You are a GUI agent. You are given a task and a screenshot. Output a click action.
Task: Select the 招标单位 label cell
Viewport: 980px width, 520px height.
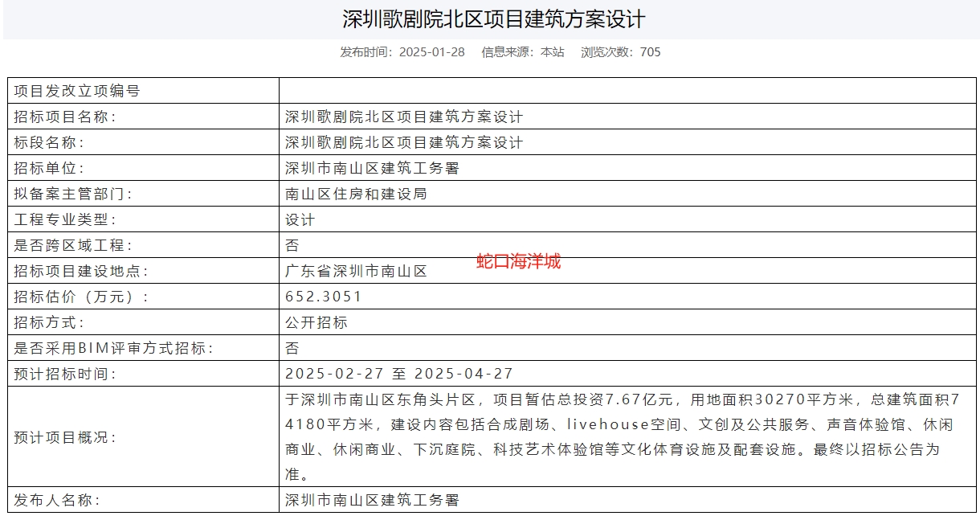point(144,168)
